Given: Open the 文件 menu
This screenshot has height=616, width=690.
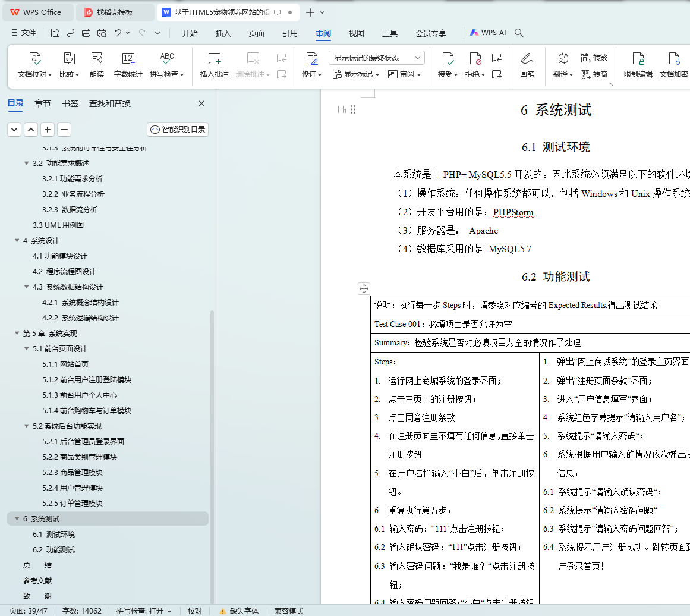Looking at the screenshot, I should coord(24,33).
